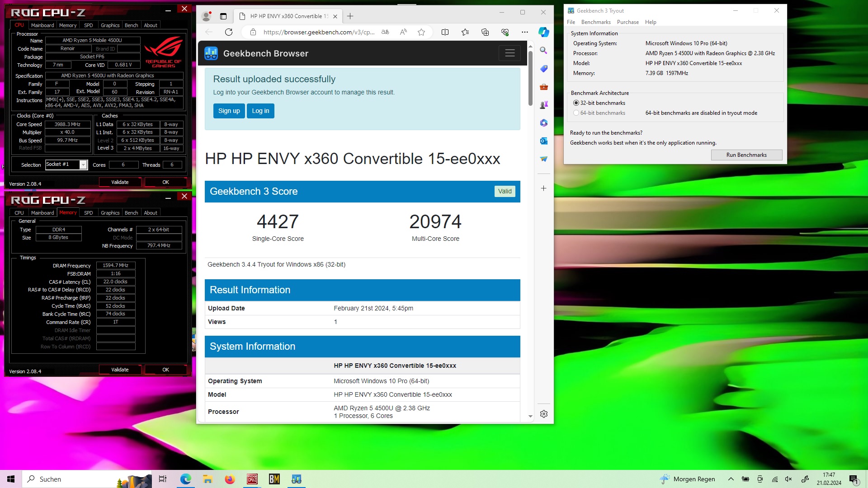Viewport: 868px width, 488px height.
Task: Expand the Socket #1 selection dropdown
Action: tap(83, 165)
